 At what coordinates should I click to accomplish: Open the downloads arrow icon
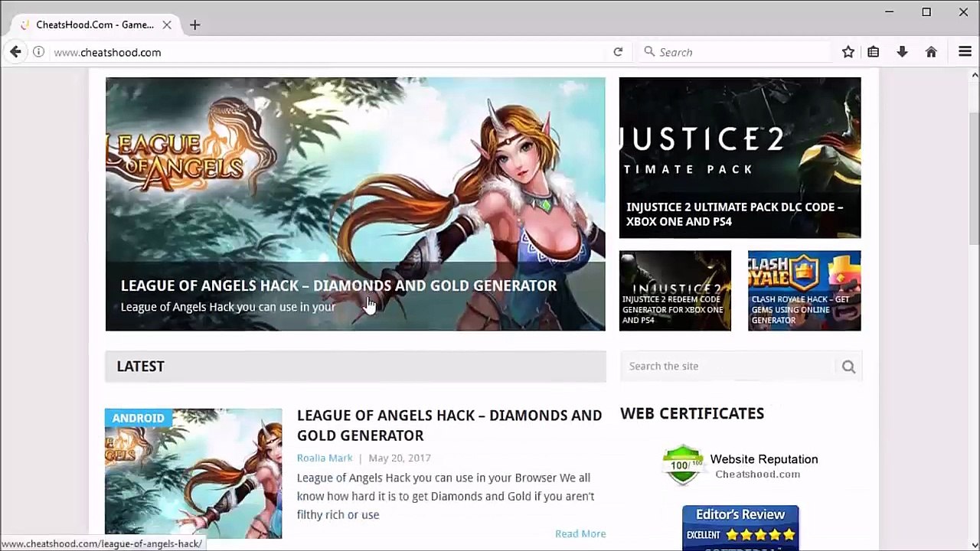[x=902, y=52]
